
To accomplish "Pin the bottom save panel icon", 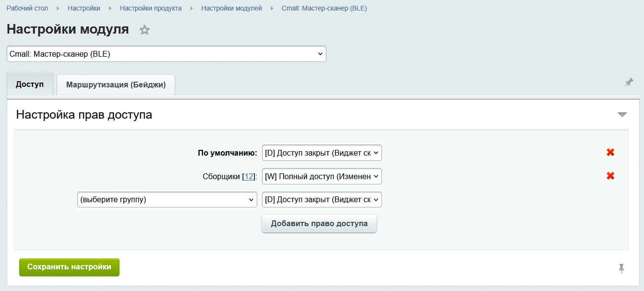I will coord(621,269).
